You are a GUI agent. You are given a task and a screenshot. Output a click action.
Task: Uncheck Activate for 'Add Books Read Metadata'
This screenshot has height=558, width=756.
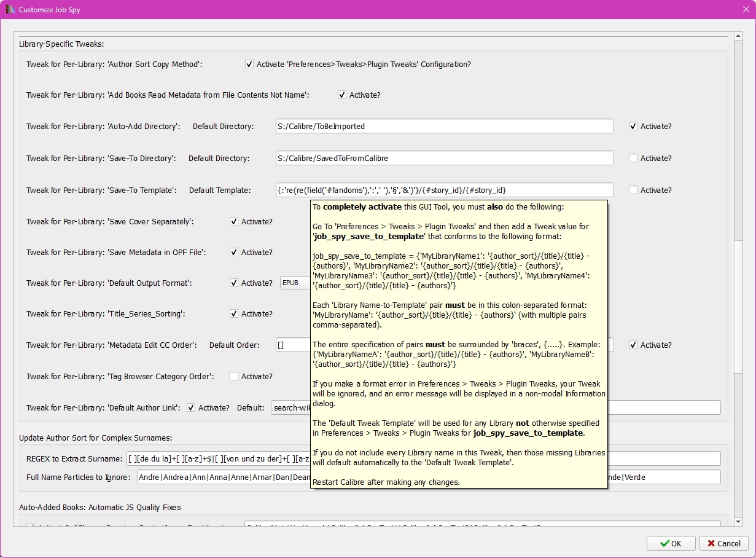tap(342, 95)
